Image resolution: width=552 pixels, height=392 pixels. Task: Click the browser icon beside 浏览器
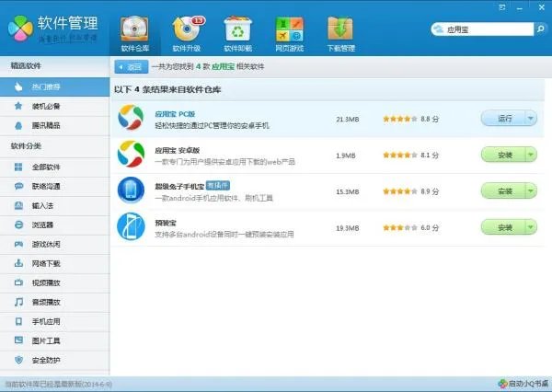tap(18, 225)
